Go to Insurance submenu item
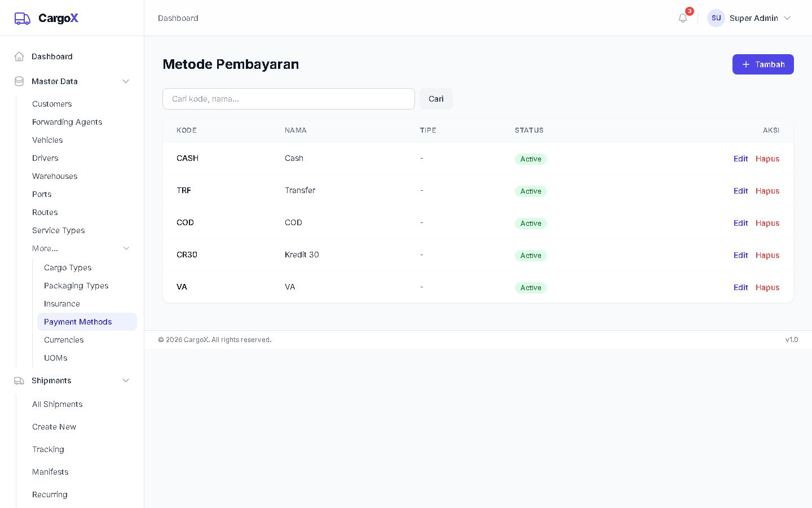812x508 pixels. coord(62,304)
